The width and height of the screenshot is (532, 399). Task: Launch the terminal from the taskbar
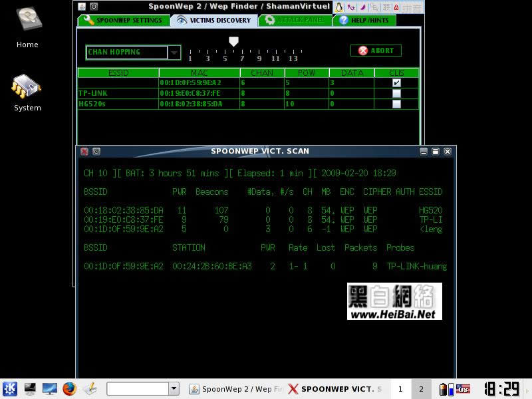[x=30, y=389]
